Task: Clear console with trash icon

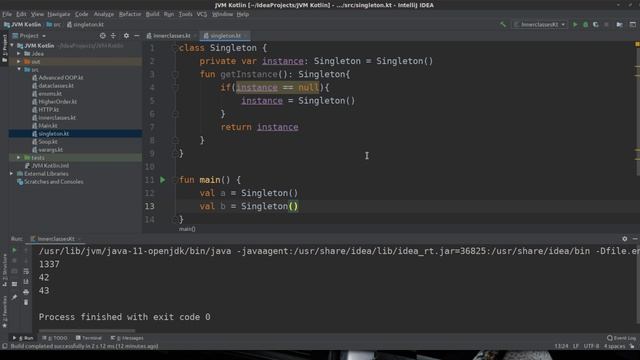Action: click(x=26, y=302)
